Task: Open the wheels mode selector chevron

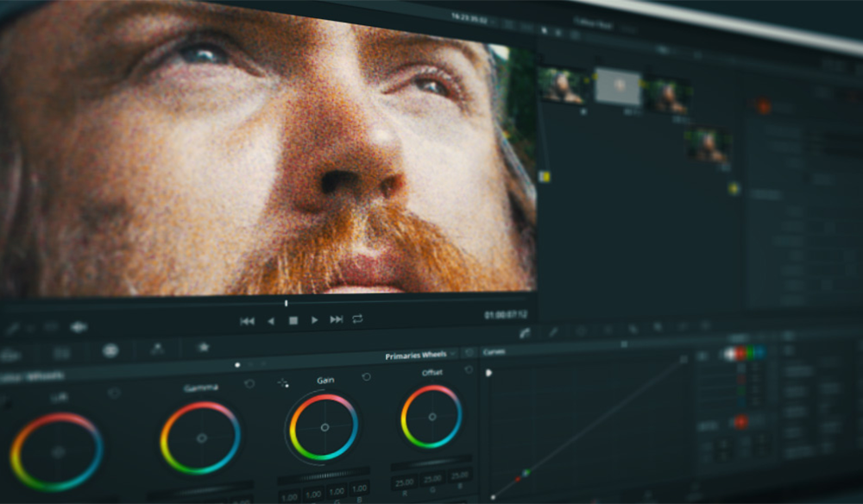Action: (452, 352)
